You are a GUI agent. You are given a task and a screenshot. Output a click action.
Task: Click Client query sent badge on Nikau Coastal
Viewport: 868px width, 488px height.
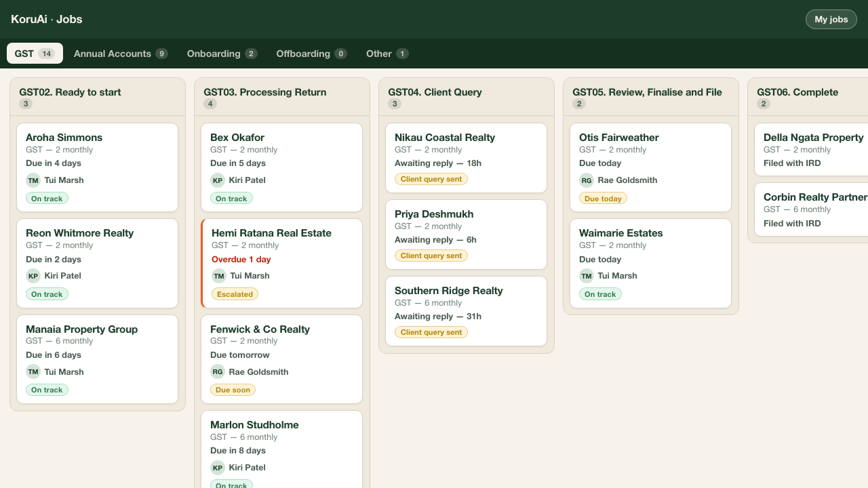[x=431, y=180]
